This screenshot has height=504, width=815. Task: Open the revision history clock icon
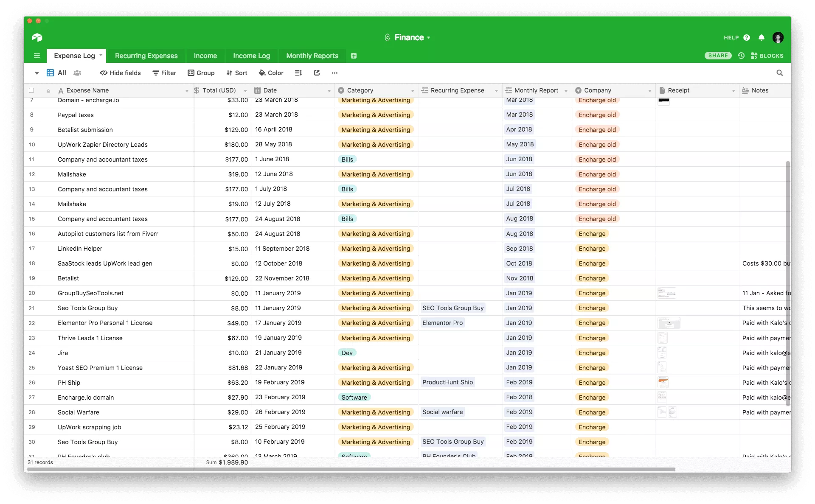[741, 56]
